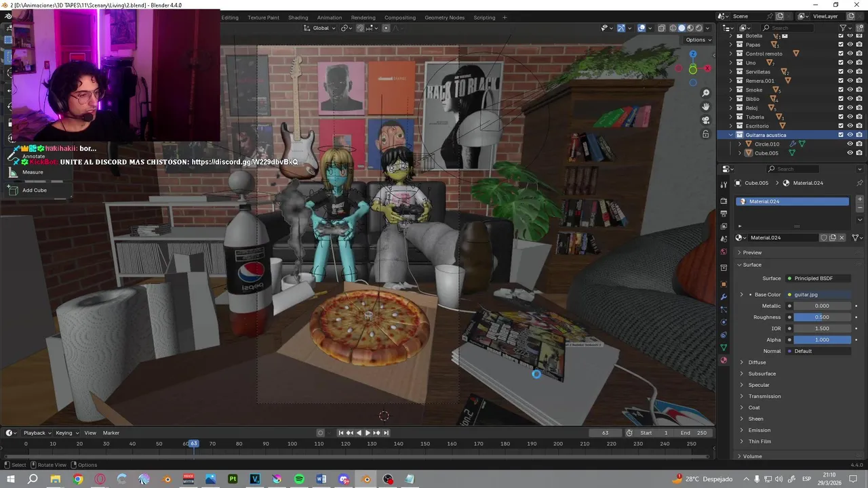Adjust the Alpha slider value
The image size is (868, 488).
tap(823, 340)
